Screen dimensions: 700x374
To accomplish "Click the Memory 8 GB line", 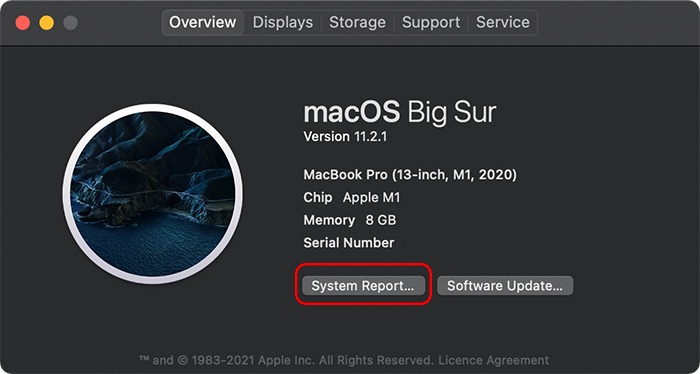I will click(x=350, y=220).
